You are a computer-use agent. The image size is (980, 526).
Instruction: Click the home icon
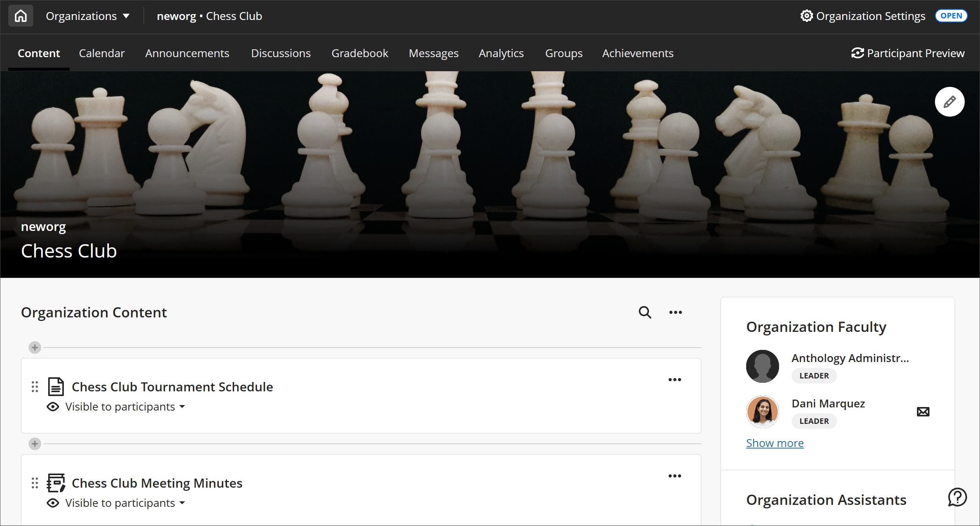click(20, 16)
